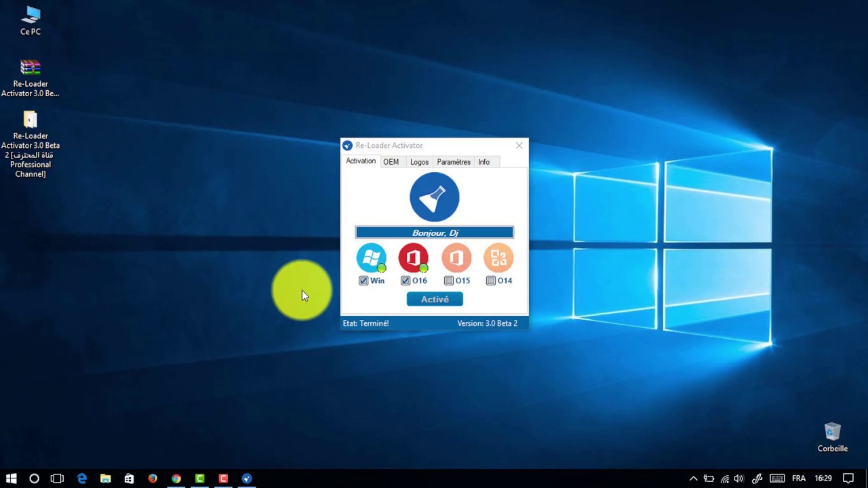Open Ce PC desktop icon
Viewport: 868px width, 488px height.
click(x=31, y=20)
